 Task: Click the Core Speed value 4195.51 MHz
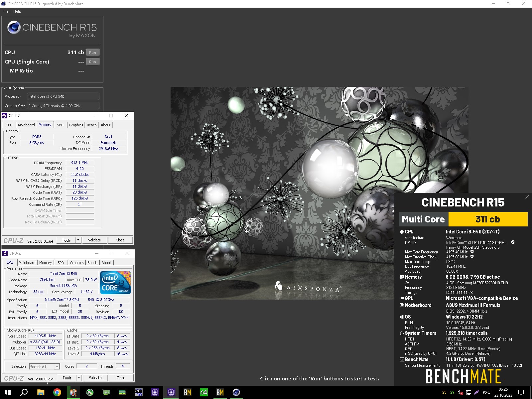45,336
